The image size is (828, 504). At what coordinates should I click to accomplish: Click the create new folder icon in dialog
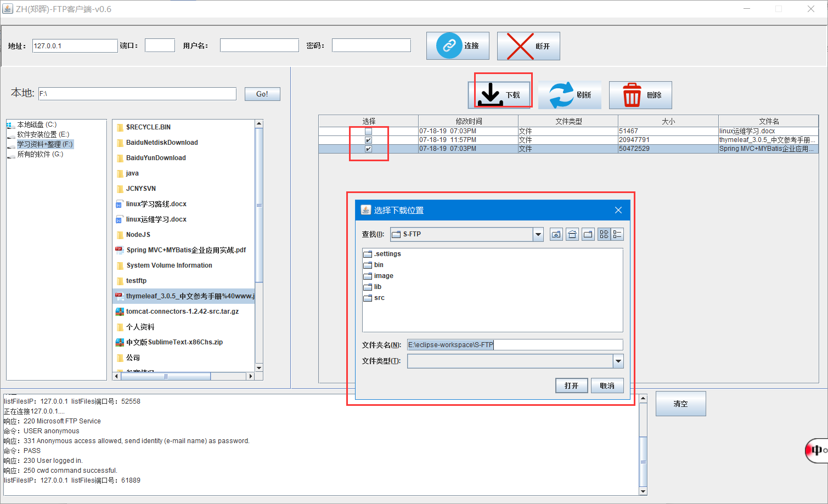coord(588,234)
